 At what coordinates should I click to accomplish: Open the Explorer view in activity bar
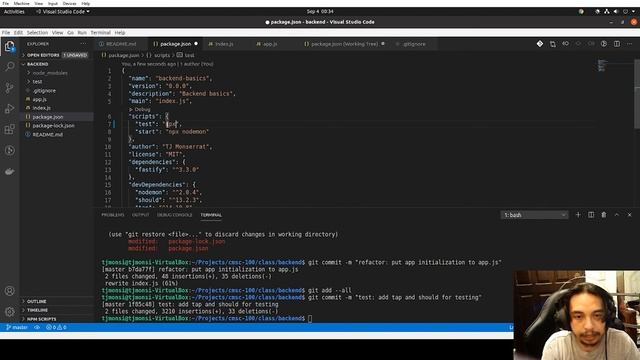9,47
